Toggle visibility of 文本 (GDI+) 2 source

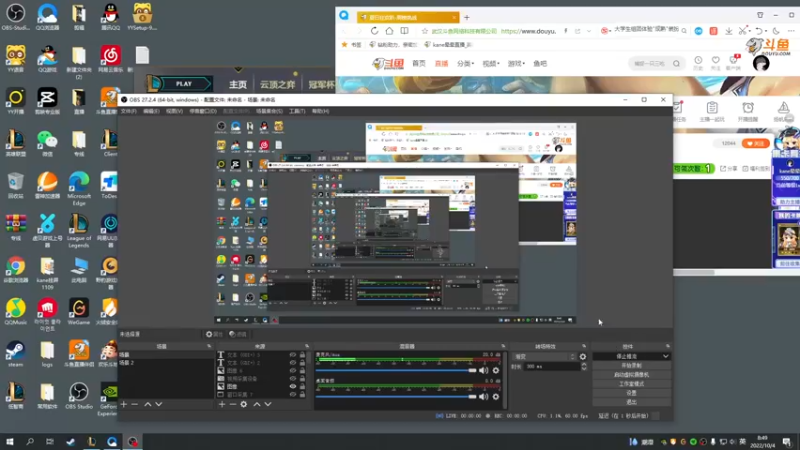pyautogui.click(x=292, y=363)
